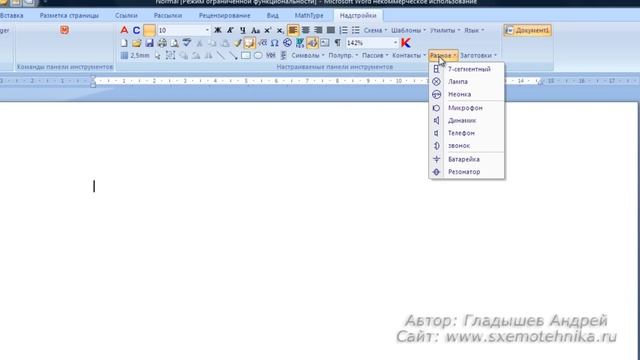The height and width of the screenshot is (360, 640).
Task: Open the font size 10 dropdown
Action: 207,30
